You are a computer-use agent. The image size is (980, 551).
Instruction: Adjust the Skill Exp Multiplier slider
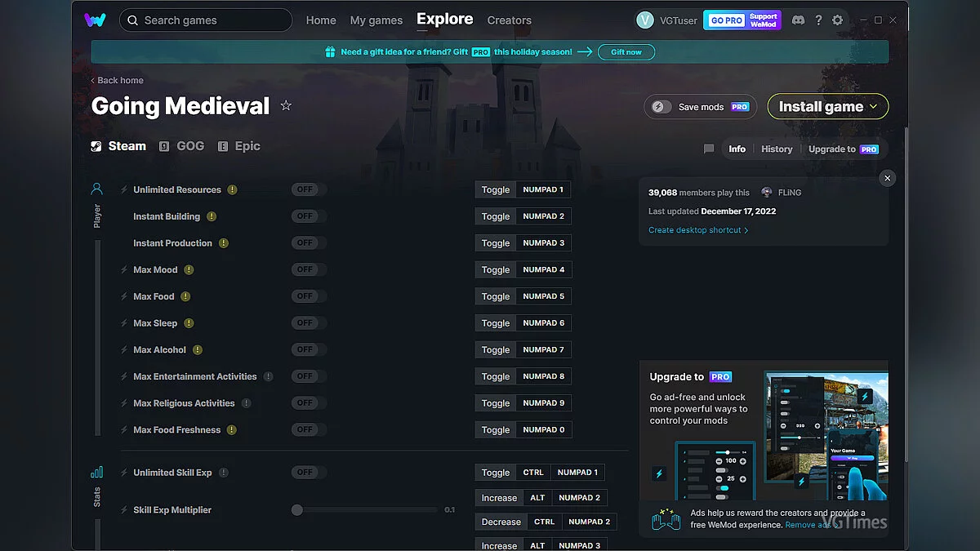pos(296,509)
